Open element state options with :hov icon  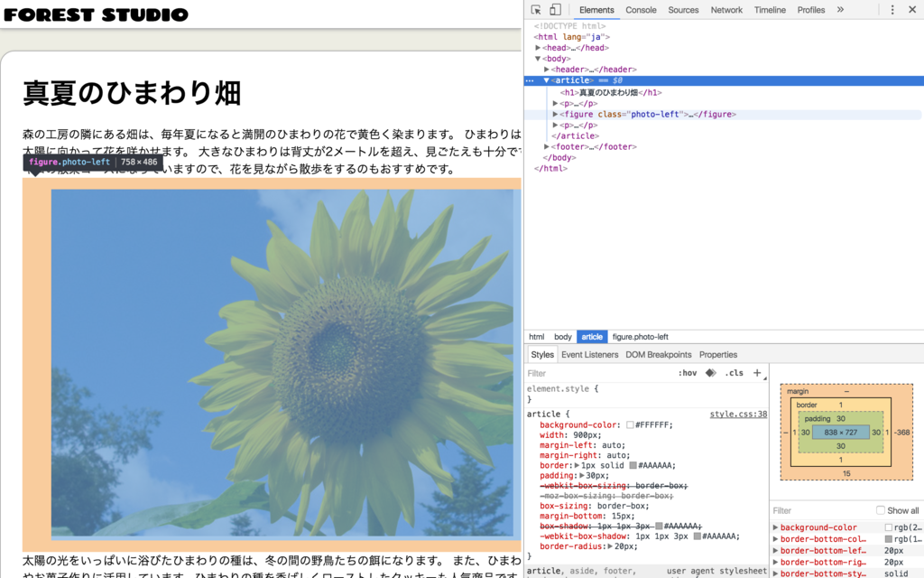pos(688,372)
